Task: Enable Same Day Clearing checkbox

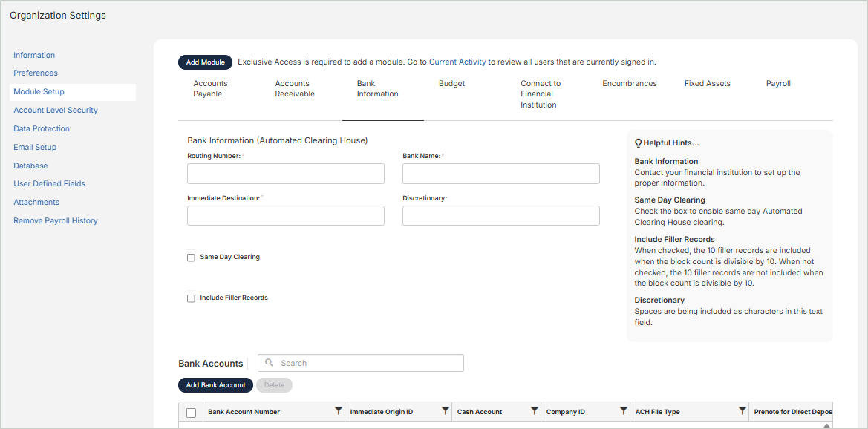Action: pos(191,258)
